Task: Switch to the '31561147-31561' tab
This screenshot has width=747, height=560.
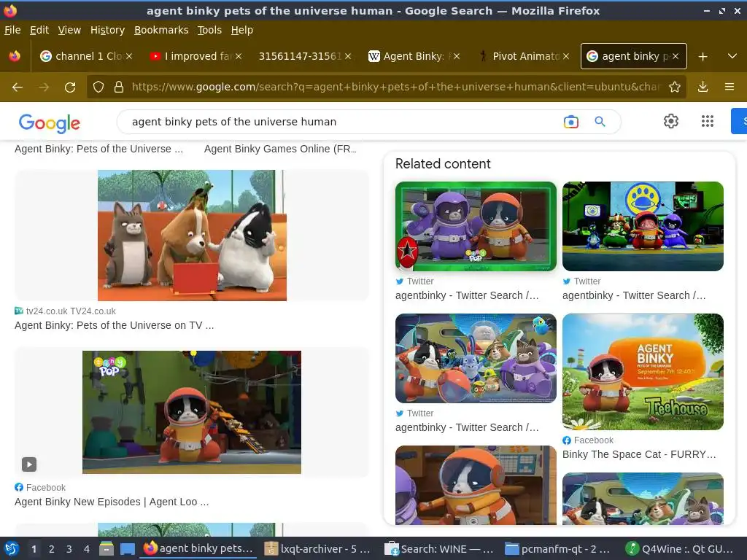Action: tap(298, 56)
